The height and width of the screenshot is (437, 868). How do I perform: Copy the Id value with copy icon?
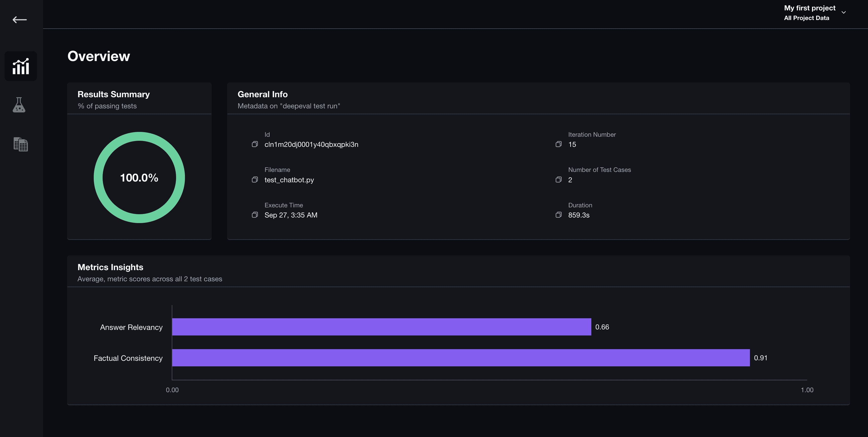[x=255, y=144]
